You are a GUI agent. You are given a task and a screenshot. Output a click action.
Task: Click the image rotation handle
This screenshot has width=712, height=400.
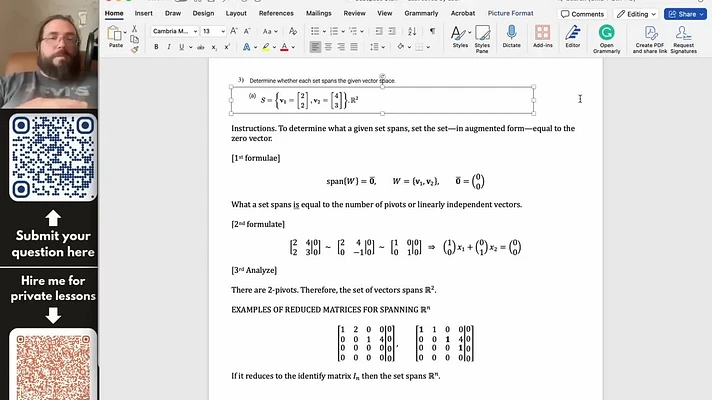[382, 76]
